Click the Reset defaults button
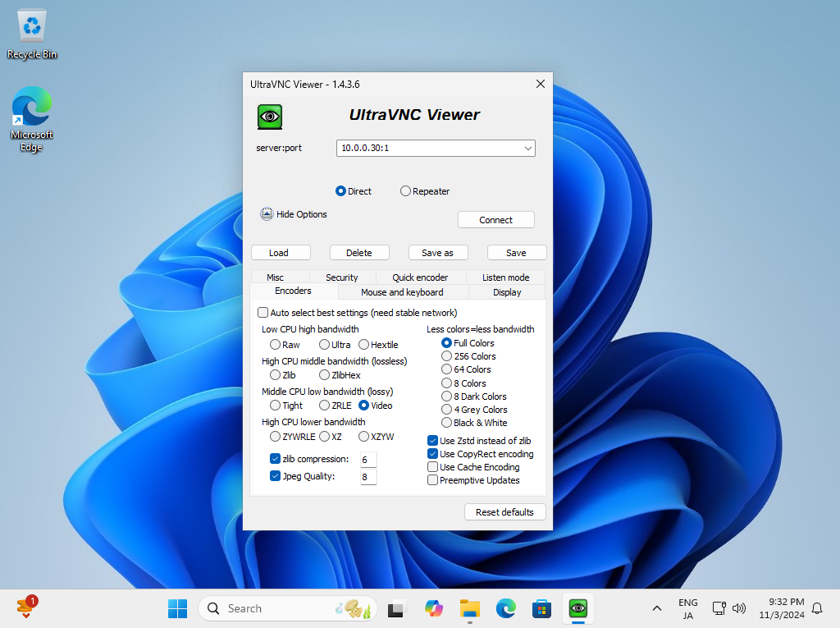The height and width of the screenshot is (628, 840). pos(504,512)
